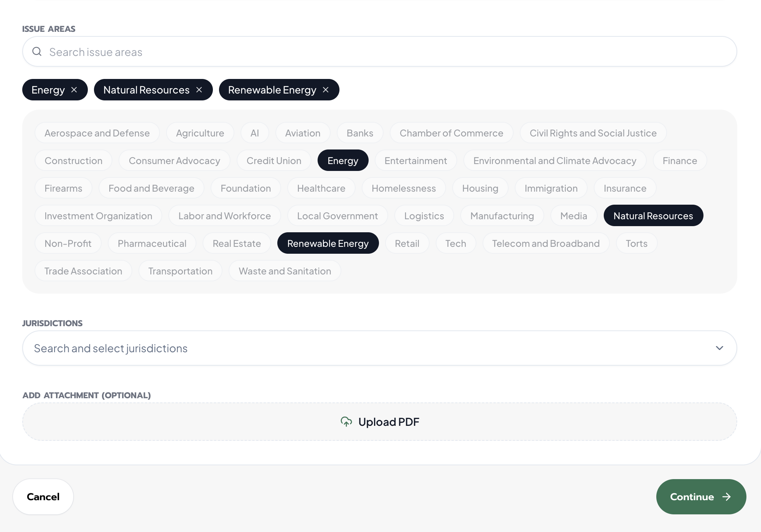Screen dimensions: 761x532
Task: Pick the Transportation issue area
Action: (x=180, y=271)
